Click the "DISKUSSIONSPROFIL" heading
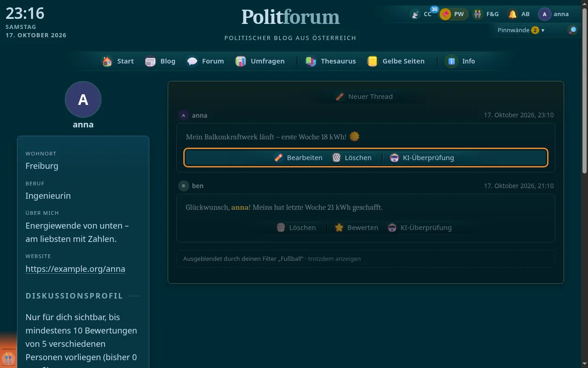The height and width of the screenshot is (368, 588). point(74,296)
